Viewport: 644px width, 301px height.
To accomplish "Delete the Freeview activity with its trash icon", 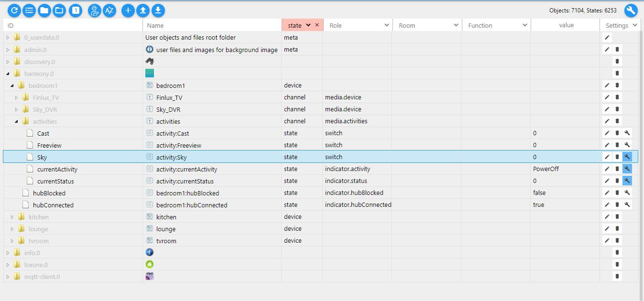I will click(x=617, y=145).
